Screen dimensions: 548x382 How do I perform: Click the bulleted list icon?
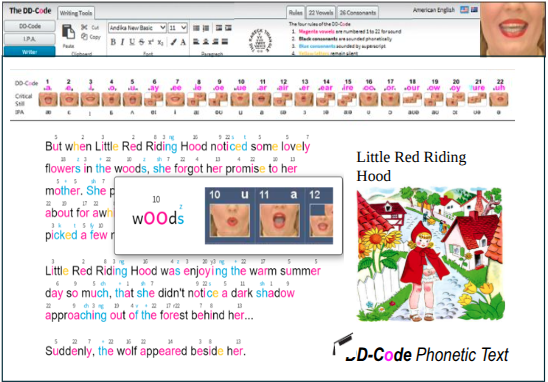pos(196,28)
